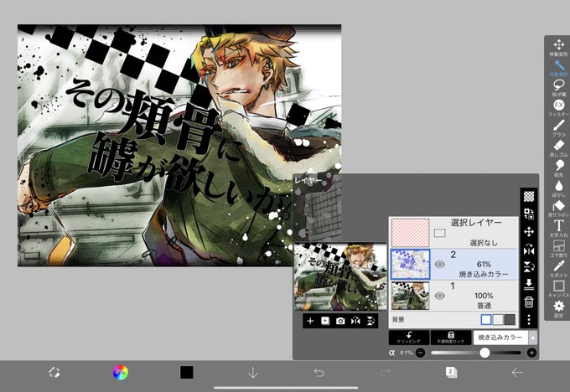Click the downward arrow in bottom bar
The width and height of the screenshot is (570, 392).
[253, 373]
